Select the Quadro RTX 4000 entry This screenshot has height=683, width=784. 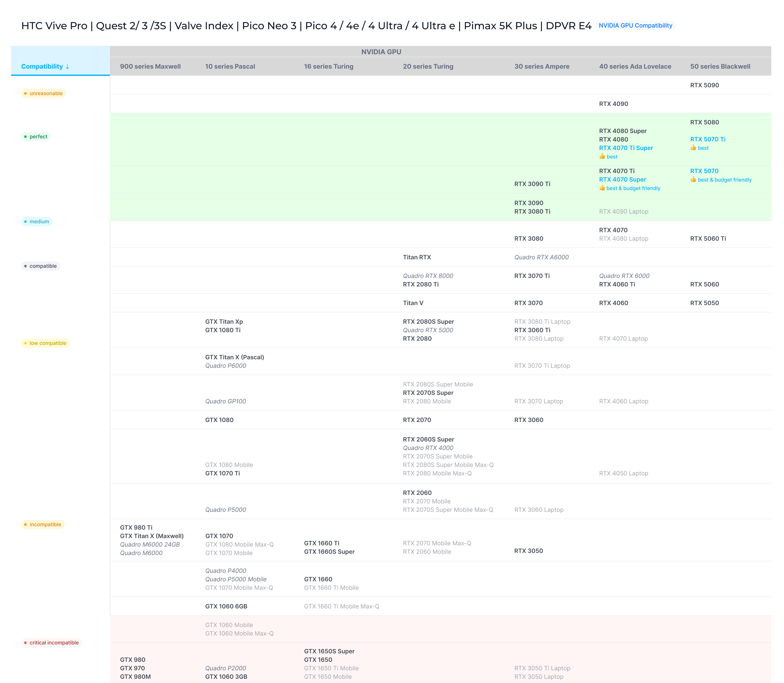pos(428,448)
